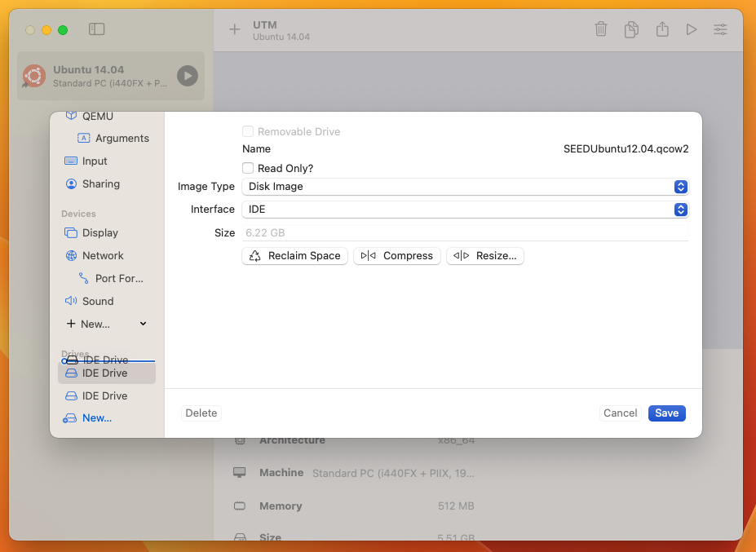
Task: Click the plus icon to add a VM
Action: click(x=235, y=29)
